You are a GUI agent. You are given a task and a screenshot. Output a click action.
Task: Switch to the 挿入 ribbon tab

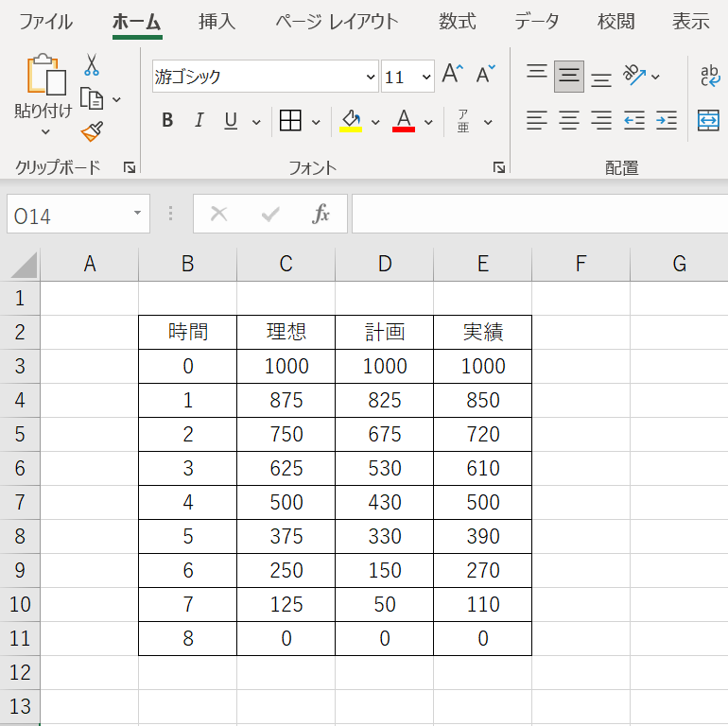[x=217, y=22]
